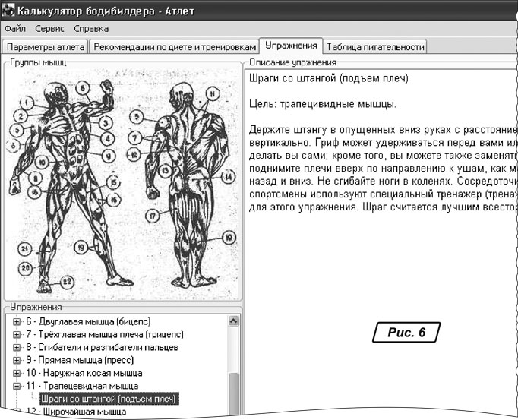Select muscle marker 17 on the back figure
The width and height of the screenshot is (518, 420).
click(x=153, y=216)
